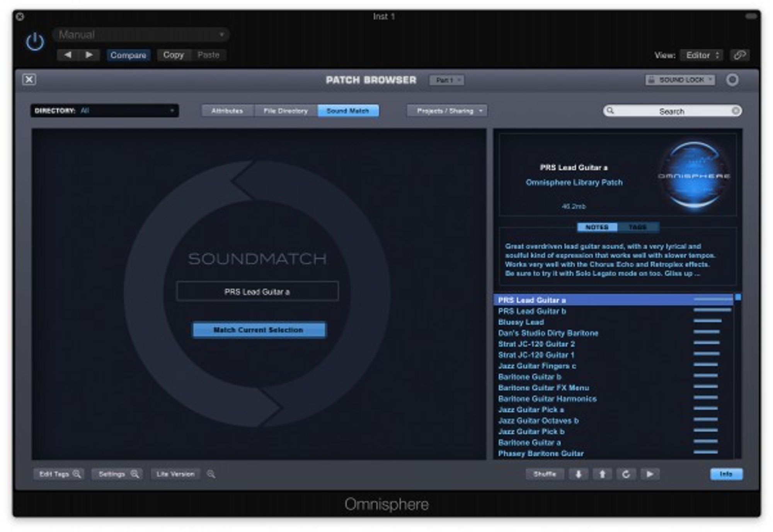Viewport: 773px width, 532px height.
Task: Click the Edit Tags zoom button
Action: tap(59, 474)
